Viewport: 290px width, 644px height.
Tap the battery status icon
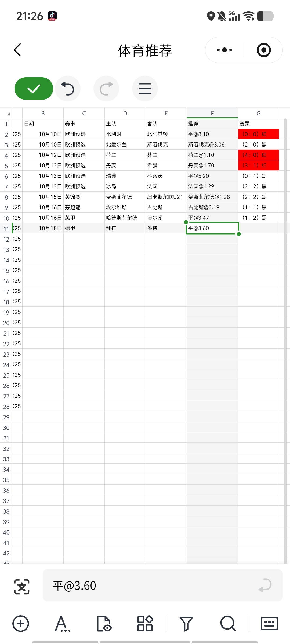tap(265, 16)
